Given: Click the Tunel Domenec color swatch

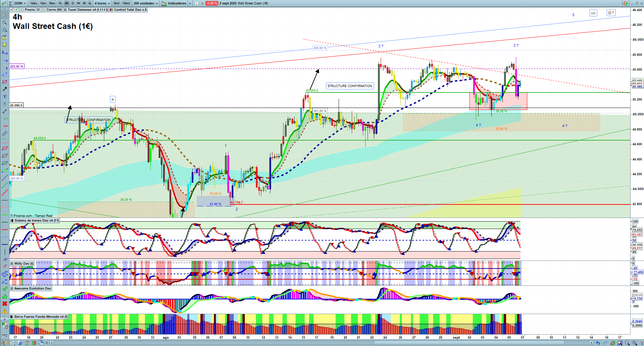Looking at the screenshot, I should pyautogui.click(x=65, y=10).
